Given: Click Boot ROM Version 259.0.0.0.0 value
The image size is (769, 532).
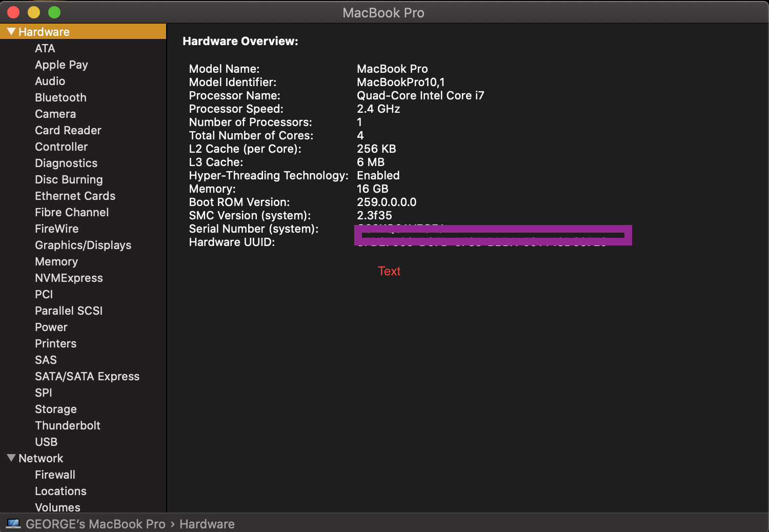Looking at the screenshot, I should click(x=387, y=202).
